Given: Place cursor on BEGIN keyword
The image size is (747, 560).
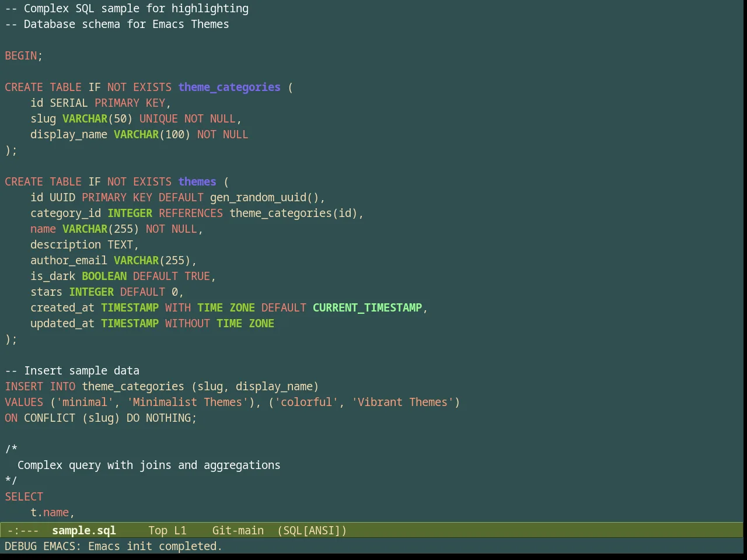Looking at the screenshot, I should coord(21,55).
